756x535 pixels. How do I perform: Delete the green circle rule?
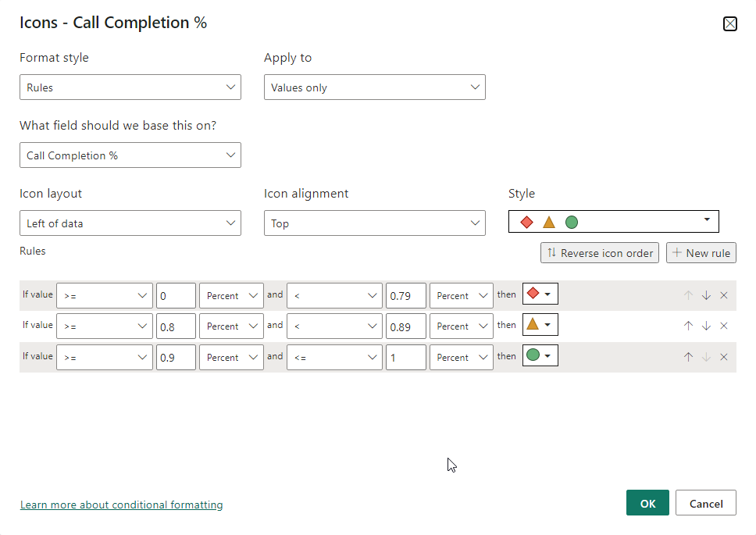tap(724, 357)
